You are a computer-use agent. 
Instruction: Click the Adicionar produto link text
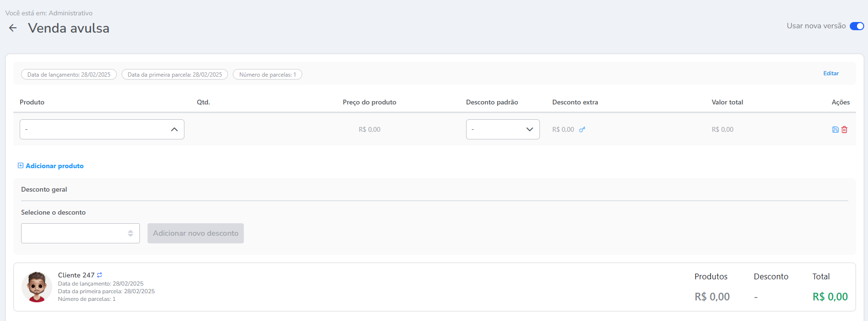[55, 166]
